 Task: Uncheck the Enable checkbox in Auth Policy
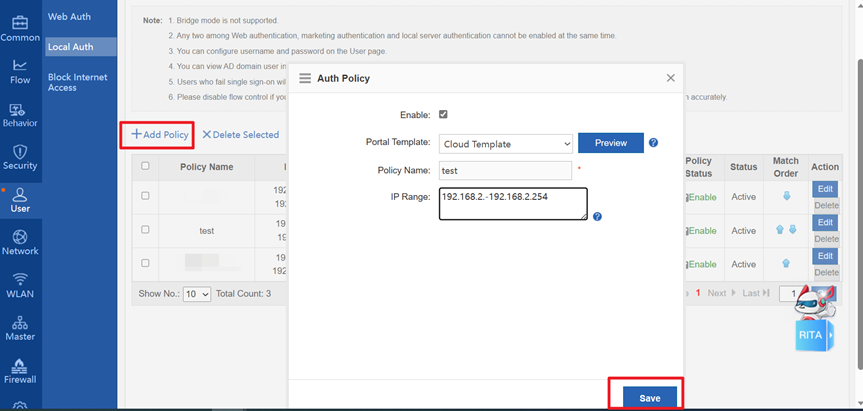point(443,114)
